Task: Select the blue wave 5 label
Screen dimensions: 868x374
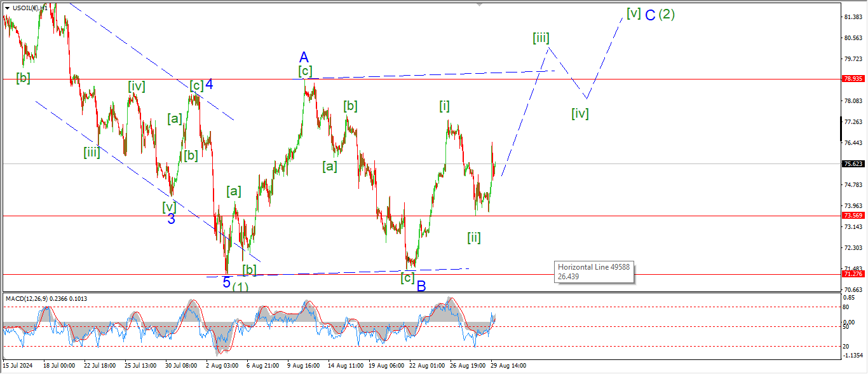Action: point(226,282)
